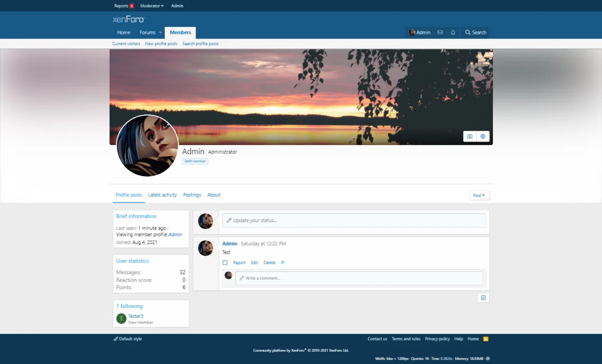Click the Tester3 member link
This screenshot has height=364, width=602.
tap(135, 316)
